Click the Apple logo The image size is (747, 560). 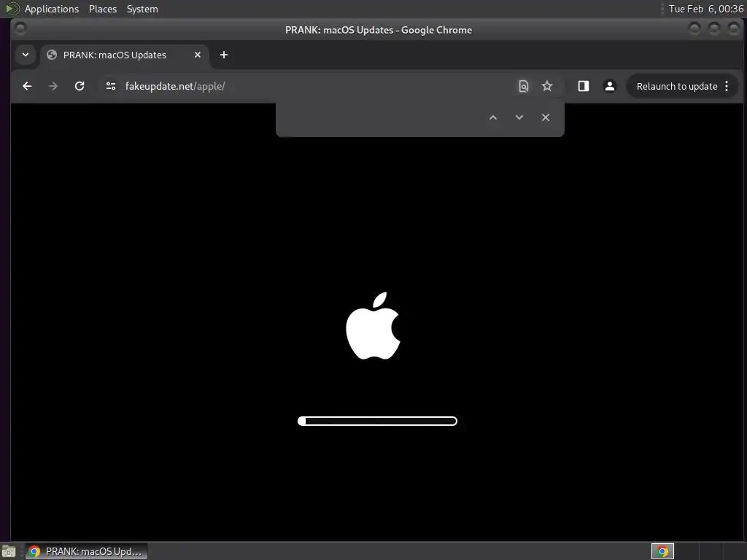pyautogui.click(x=373, y=326)
